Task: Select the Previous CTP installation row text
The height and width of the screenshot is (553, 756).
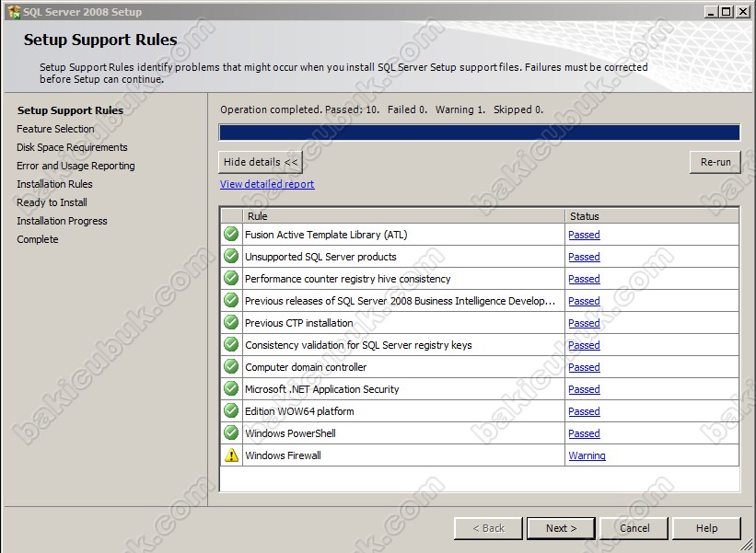Action: point(299,323)
